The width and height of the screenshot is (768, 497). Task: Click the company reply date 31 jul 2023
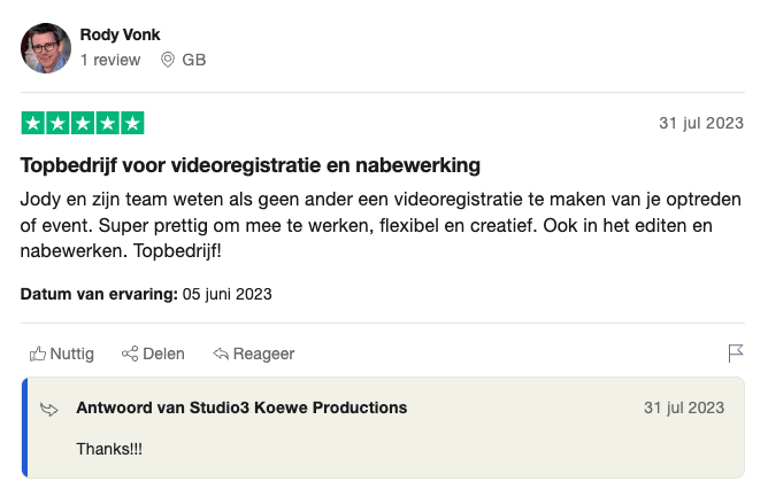684,408
